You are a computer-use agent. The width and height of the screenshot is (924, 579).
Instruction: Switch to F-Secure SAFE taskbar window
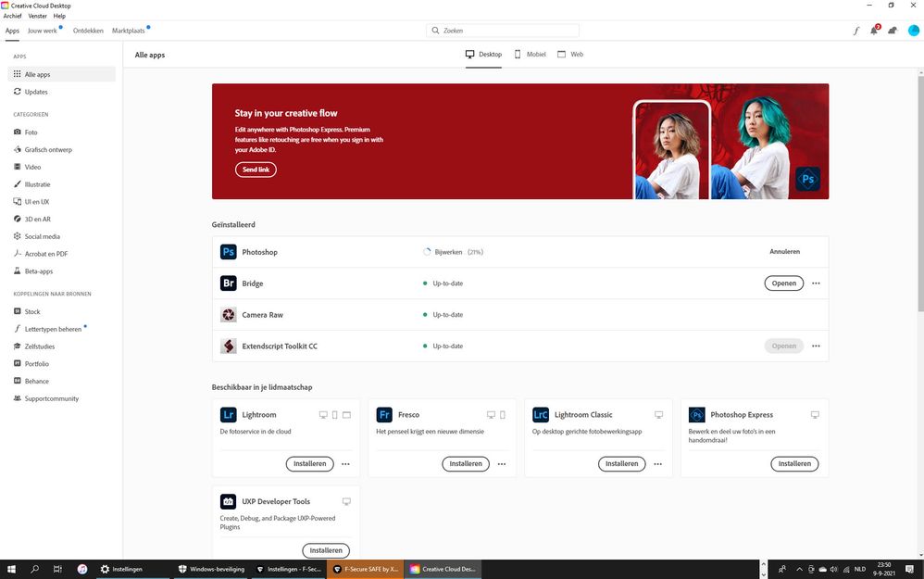(366, 569)
